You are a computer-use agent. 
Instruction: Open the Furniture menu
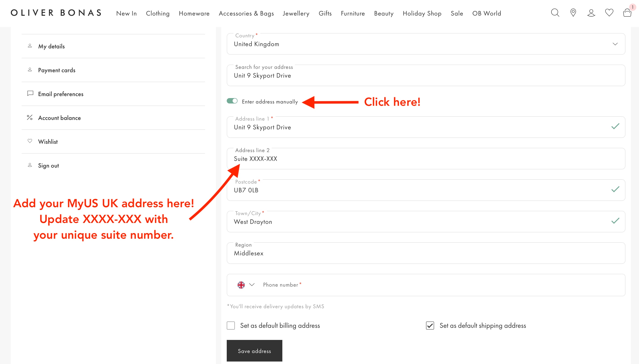coord(353,13)
